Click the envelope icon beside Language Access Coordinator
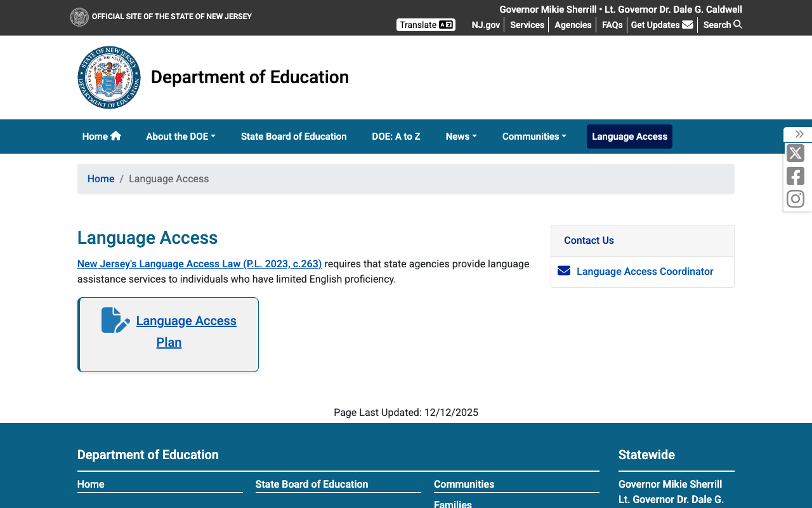The width and height of the screenshot is (812, 508). pyautogui.click(x=564, y=271)
